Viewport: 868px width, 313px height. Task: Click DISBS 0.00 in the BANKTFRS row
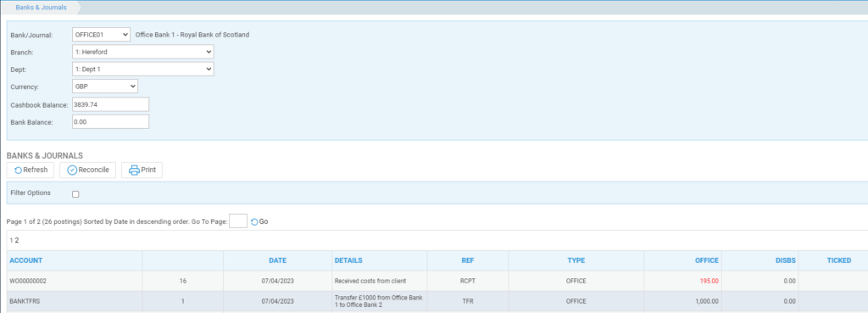(789, 301)
